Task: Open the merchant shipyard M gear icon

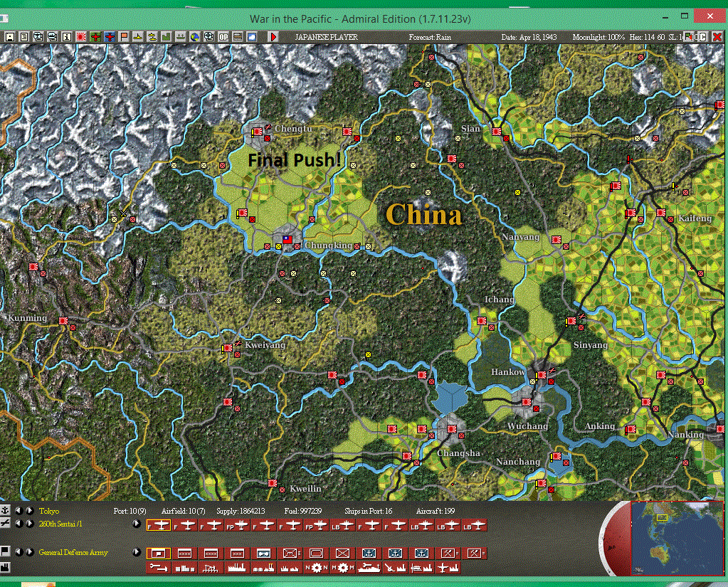Action: point(342,567)
